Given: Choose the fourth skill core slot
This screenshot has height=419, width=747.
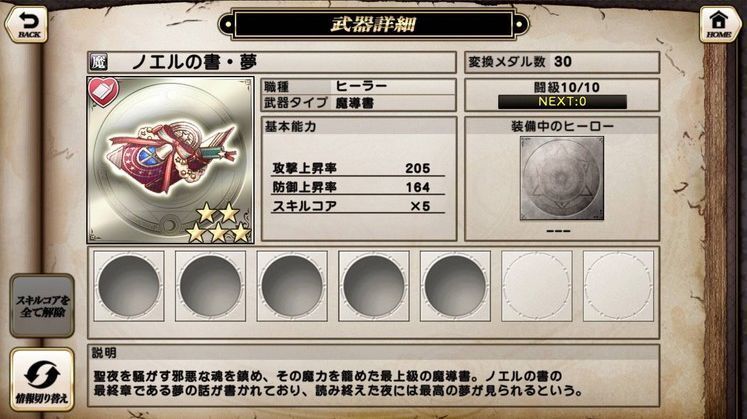Looking at the screenshot, I should (x=374, y=286).
